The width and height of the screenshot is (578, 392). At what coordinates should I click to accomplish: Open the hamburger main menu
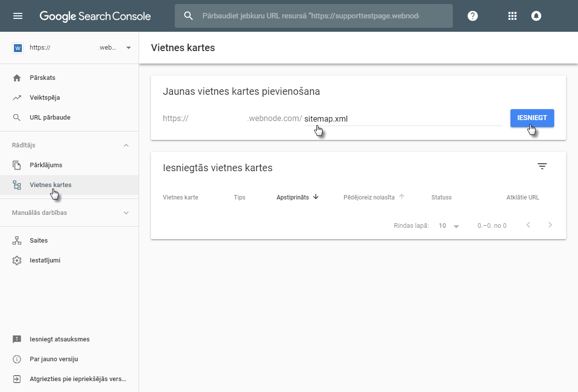tap(18, 16)
